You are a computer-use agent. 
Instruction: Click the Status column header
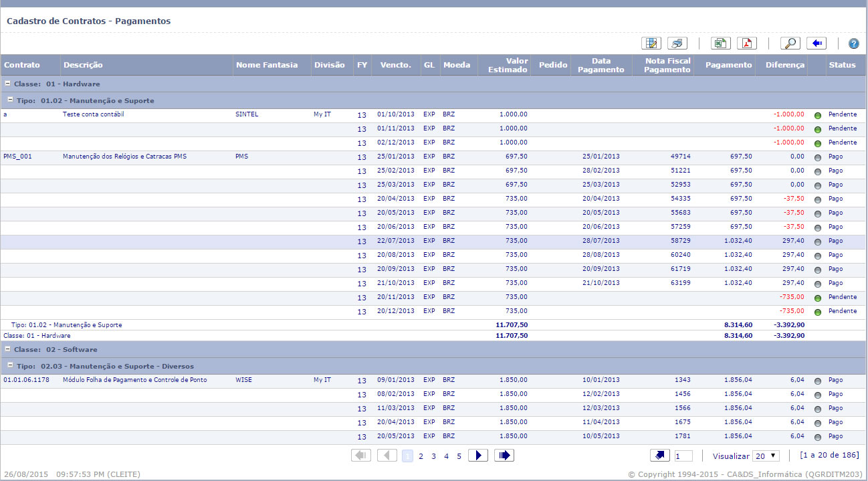[x=842, y=65]
